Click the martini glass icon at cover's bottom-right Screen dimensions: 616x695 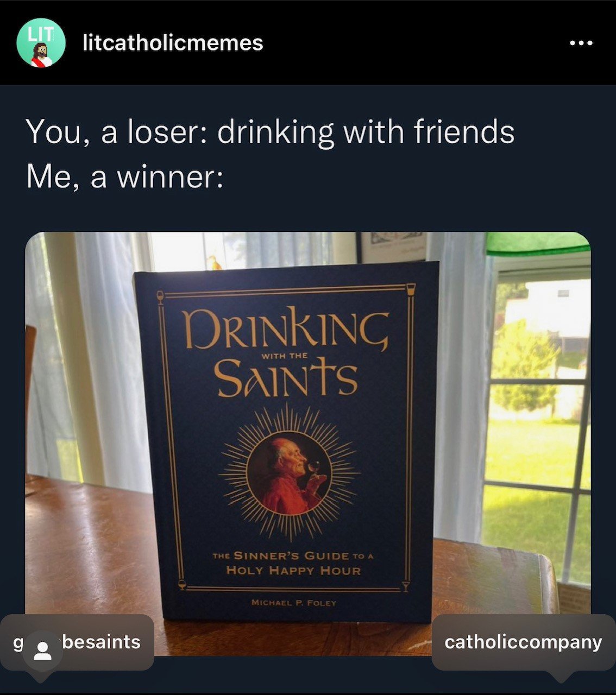[x=405, y=586]
